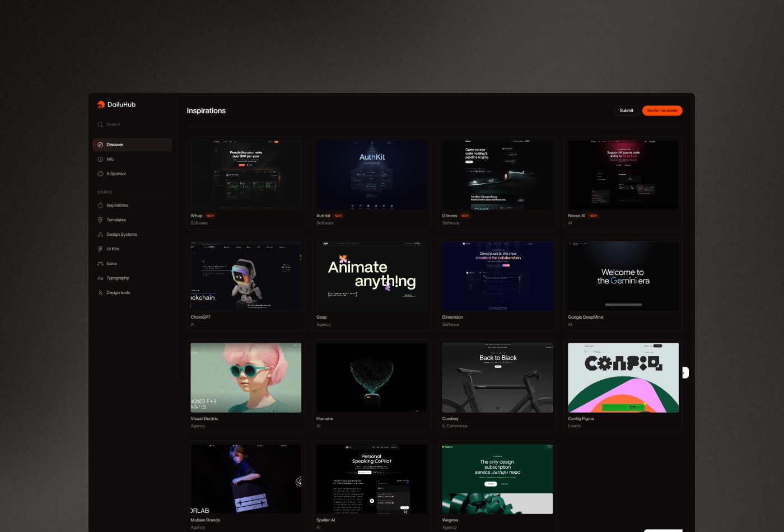Click the NEW badge beside Nexus AI
This screenshot has width=784, height=532.
click(x=593, y=216)
